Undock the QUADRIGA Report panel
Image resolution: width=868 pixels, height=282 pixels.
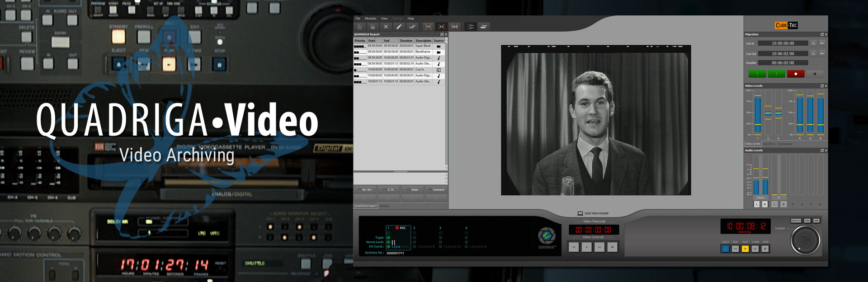click(442, 34)
